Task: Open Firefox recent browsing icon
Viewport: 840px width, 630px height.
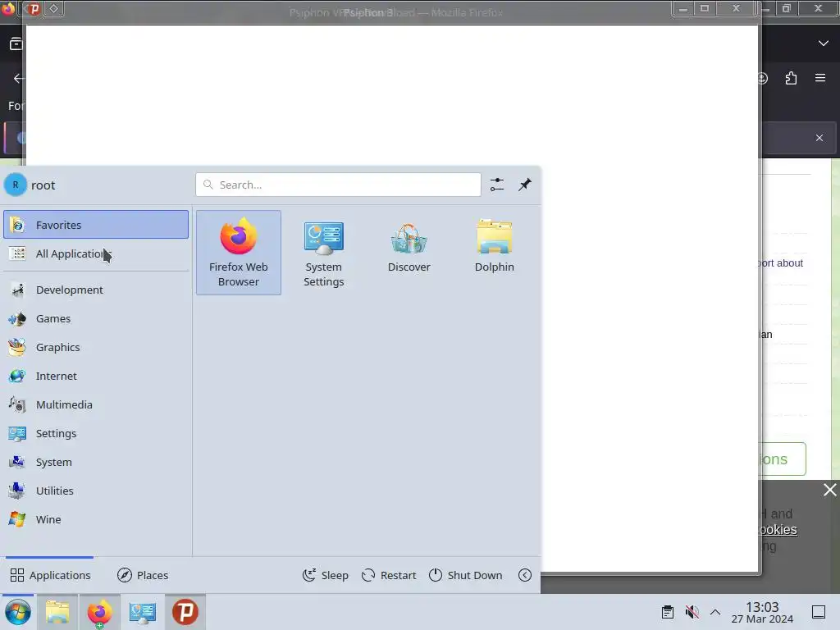Action: pos(16,43)
